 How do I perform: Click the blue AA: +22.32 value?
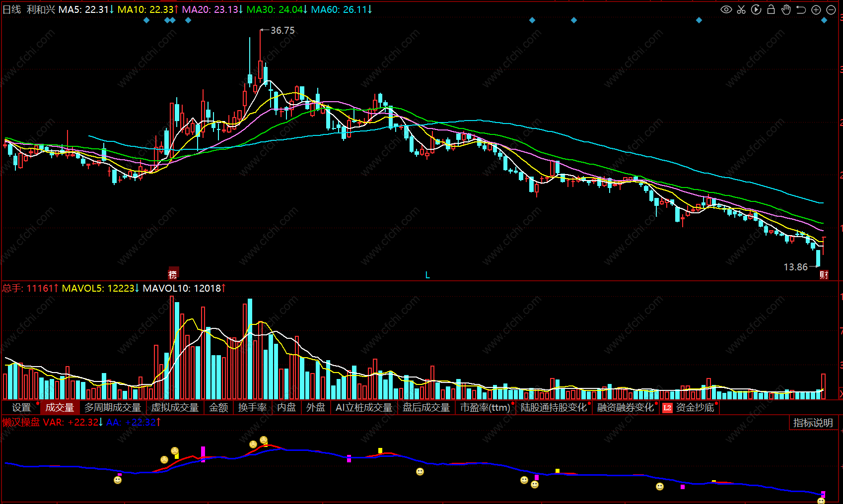134,422
